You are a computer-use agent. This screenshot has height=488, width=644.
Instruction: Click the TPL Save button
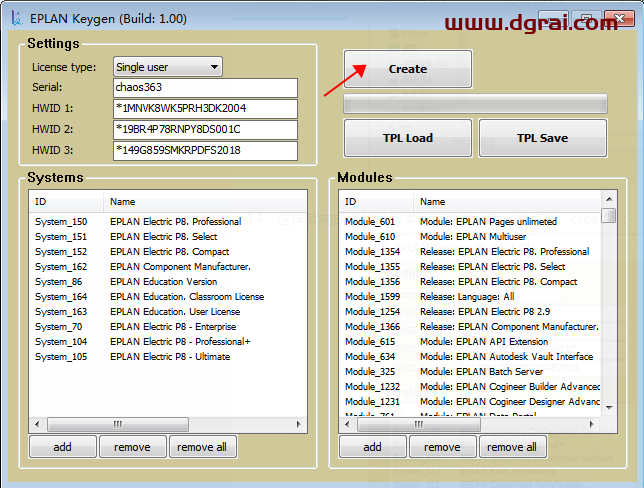point(542,138)
